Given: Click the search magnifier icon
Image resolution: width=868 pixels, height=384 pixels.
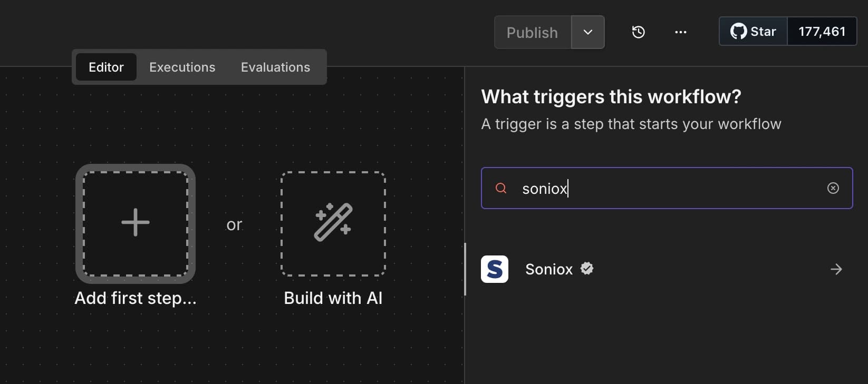Looking at the screenshot, I should (500, 188).
